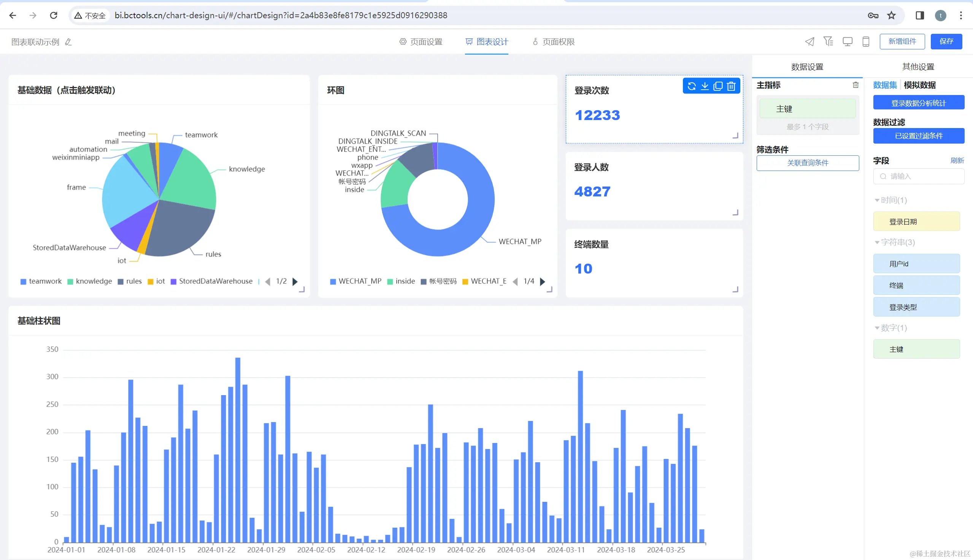The height and width of the screenshot is (560, 973).
Task: Open the filter list icon in header
Action: (x=828, y=41)
